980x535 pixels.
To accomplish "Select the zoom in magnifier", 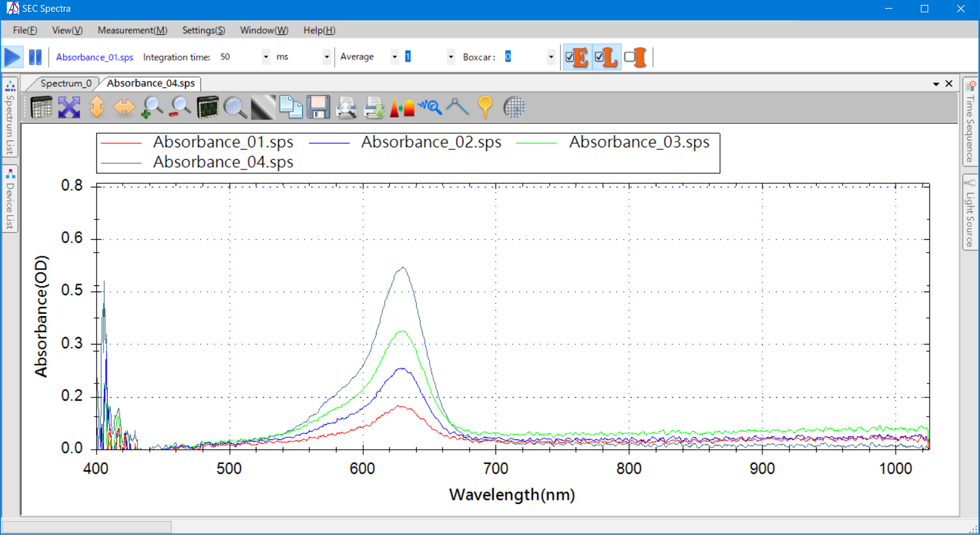I will coord(152,108).
